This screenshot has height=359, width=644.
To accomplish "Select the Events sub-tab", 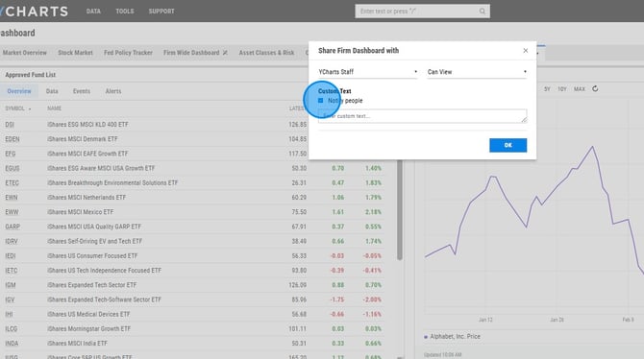I will click(82, 91).
